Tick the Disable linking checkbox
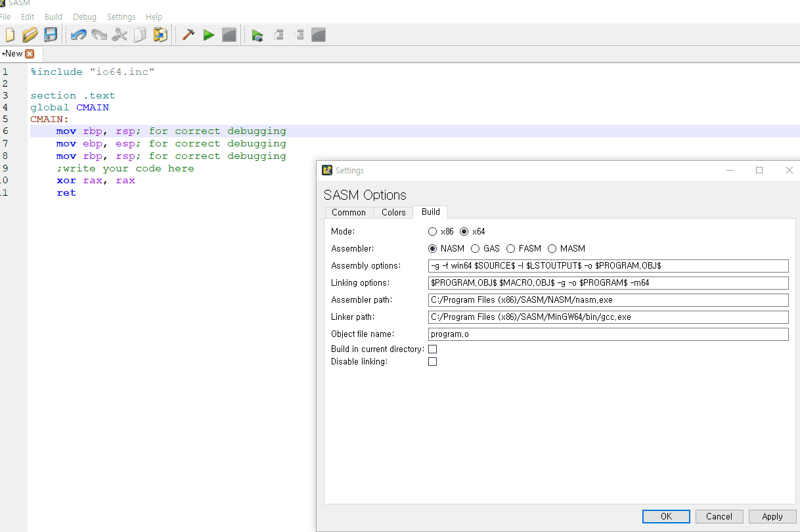Image resolution: width=800 pixels, height=532 pixels. (x=432, y=361)
